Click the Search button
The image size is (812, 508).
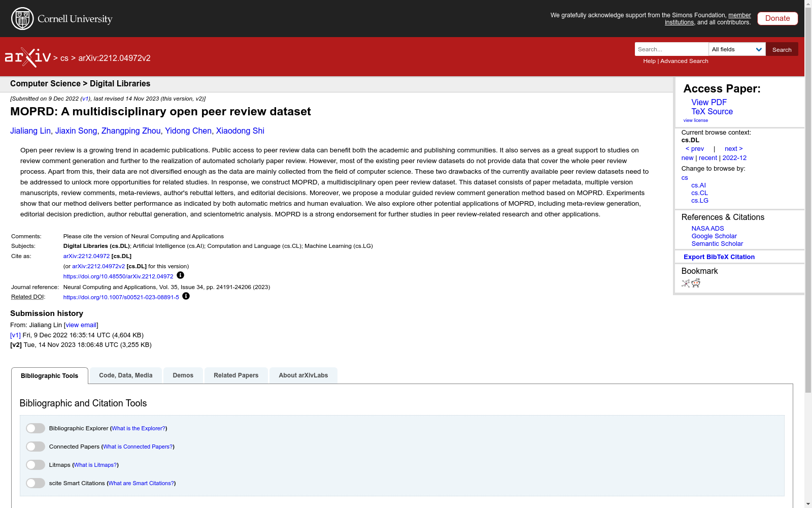782,49
